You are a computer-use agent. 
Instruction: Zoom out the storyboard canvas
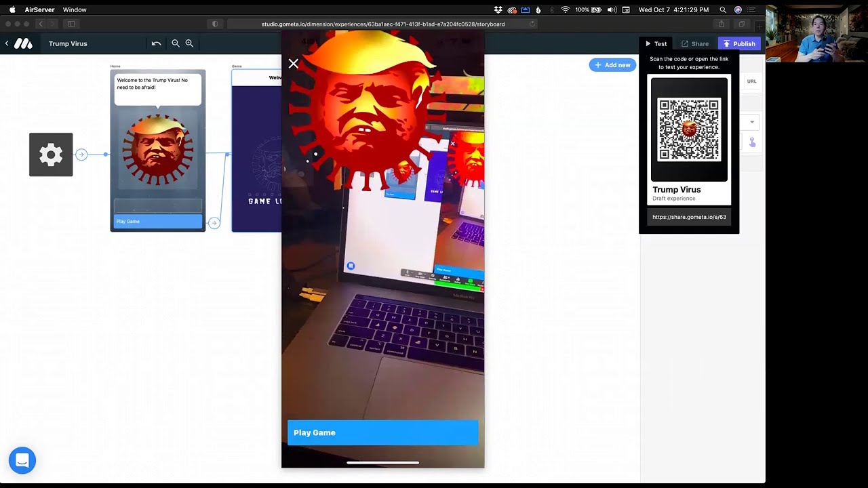coord(176,43)
